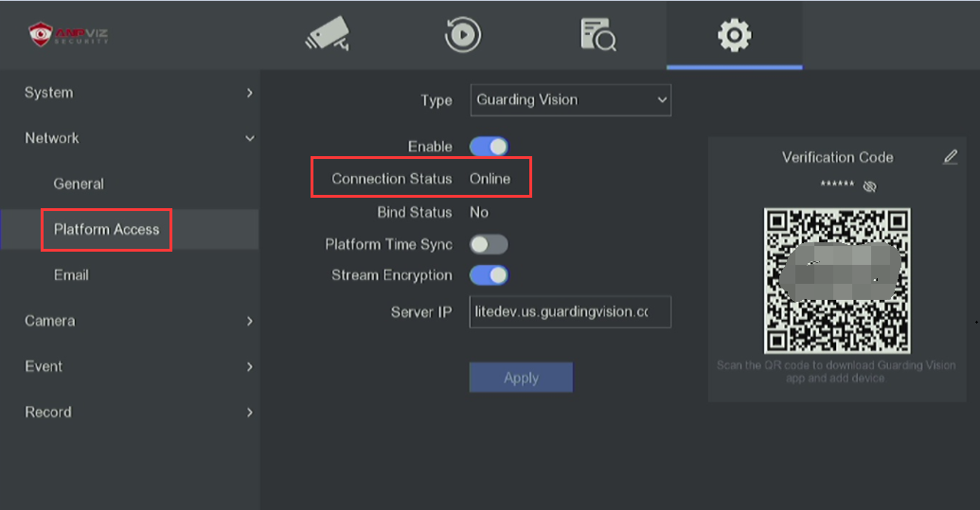The width and height of the screenshot is (980, 510).
Task: Toggle the Enable switch
Action: [x=489, y=147]
